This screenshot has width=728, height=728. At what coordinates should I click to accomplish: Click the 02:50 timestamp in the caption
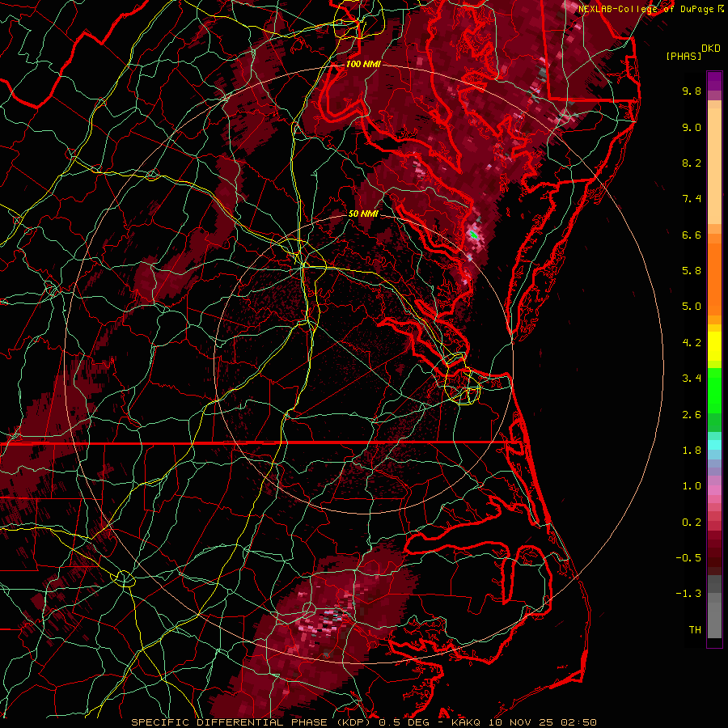tap(578, 722)
